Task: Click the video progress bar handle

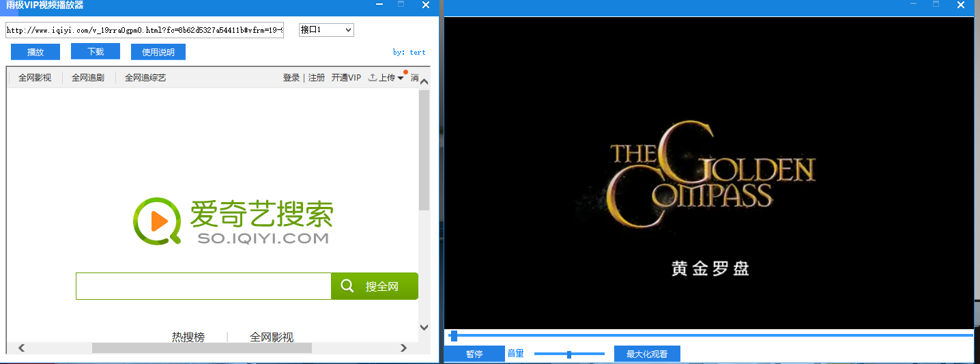Action: point(454,335)
